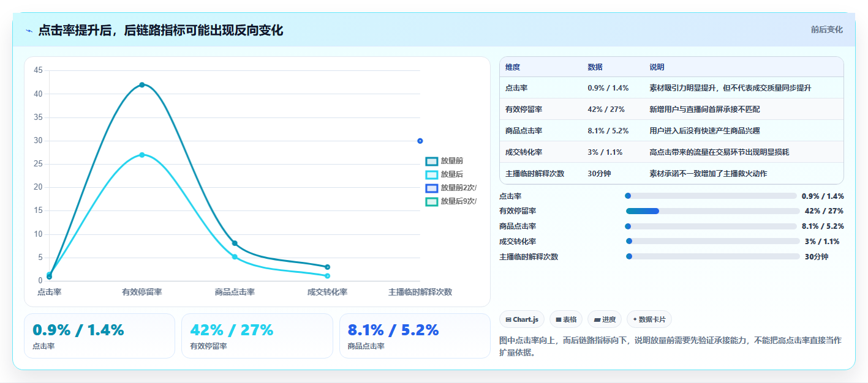868x383 pixels.
Task: Click the 放量前 商品点击率 point at 8
Action: click(x=235, y=244)
